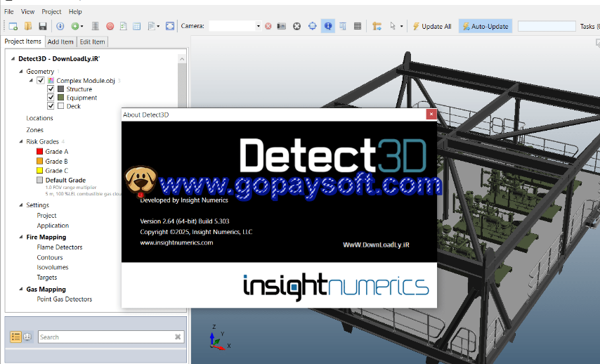Collapse the Risk Grades section
600x364 pixels.
click(x=21, y=142)
